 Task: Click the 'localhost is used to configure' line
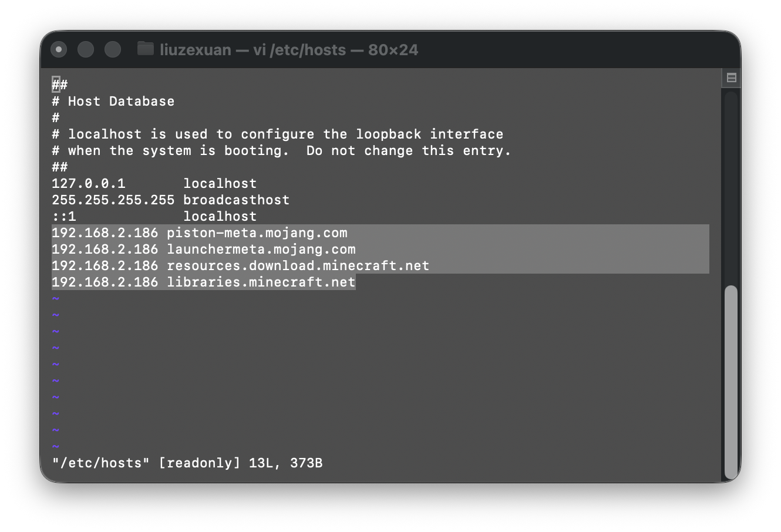(x=278, y=134)
